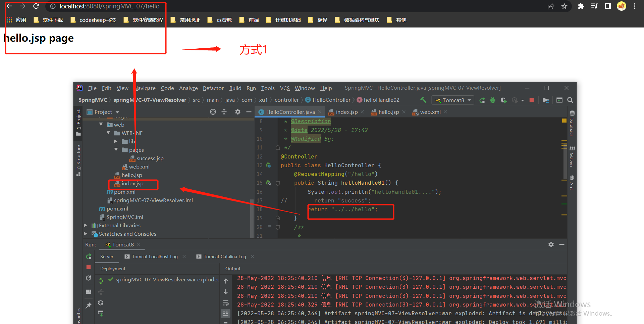Click the collapse all icon in Project panel

click(224, 112)
